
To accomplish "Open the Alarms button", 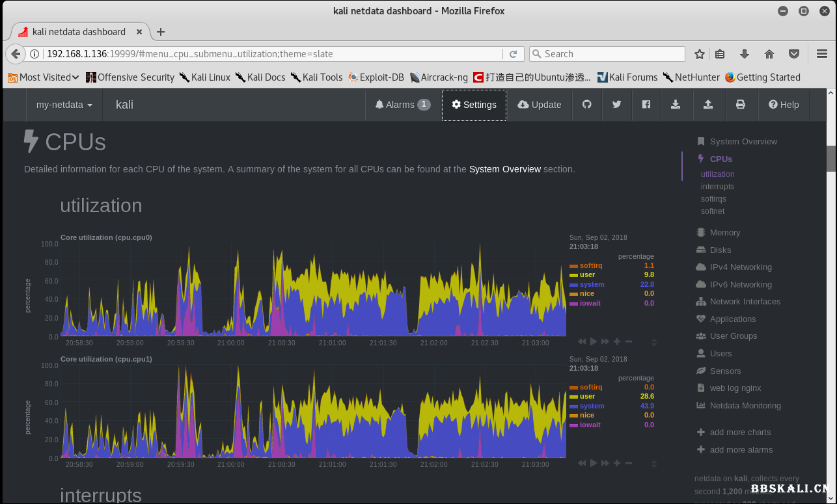I will (402, 105).
